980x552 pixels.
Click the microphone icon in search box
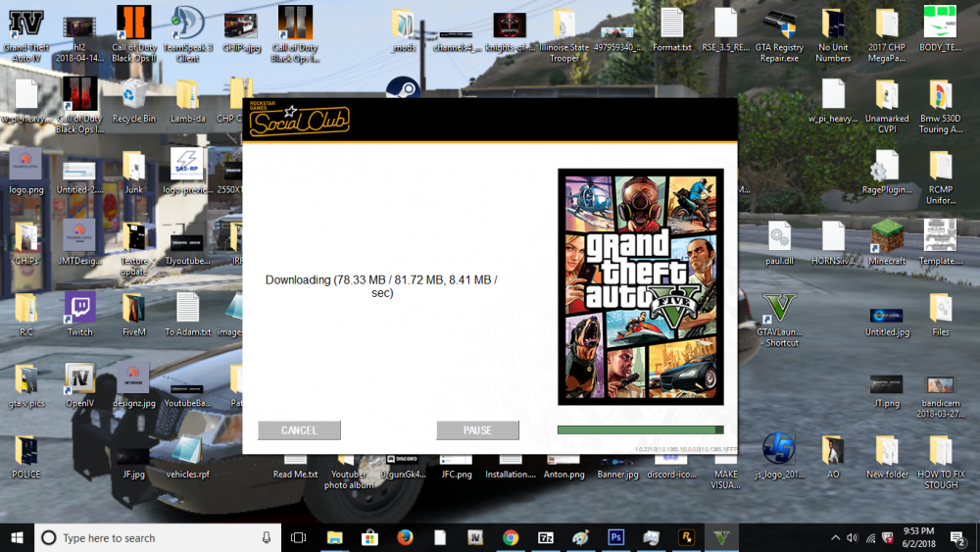click(267, 537)
